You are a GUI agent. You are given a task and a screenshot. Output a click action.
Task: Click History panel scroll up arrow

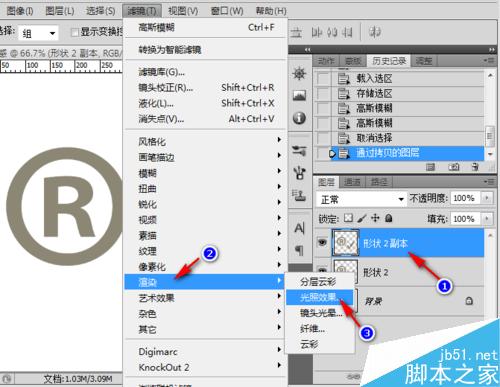[490, 76]
